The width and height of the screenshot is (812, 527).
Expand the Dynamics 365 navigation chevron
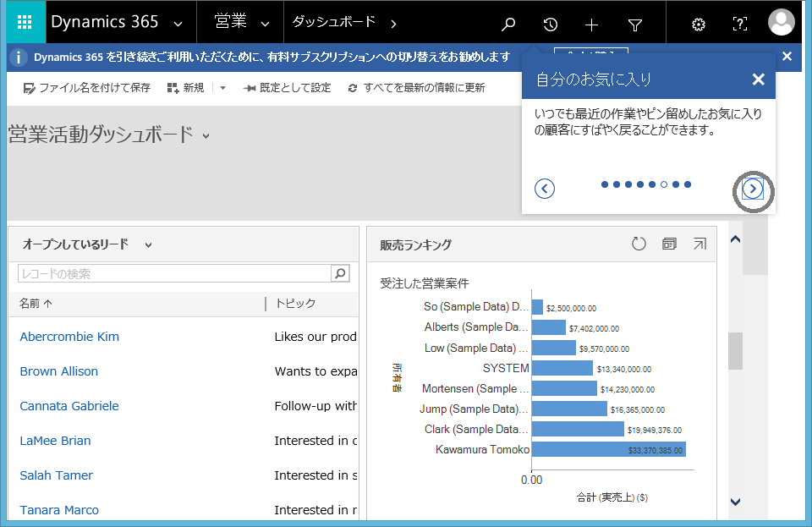[x=178, y=24]
